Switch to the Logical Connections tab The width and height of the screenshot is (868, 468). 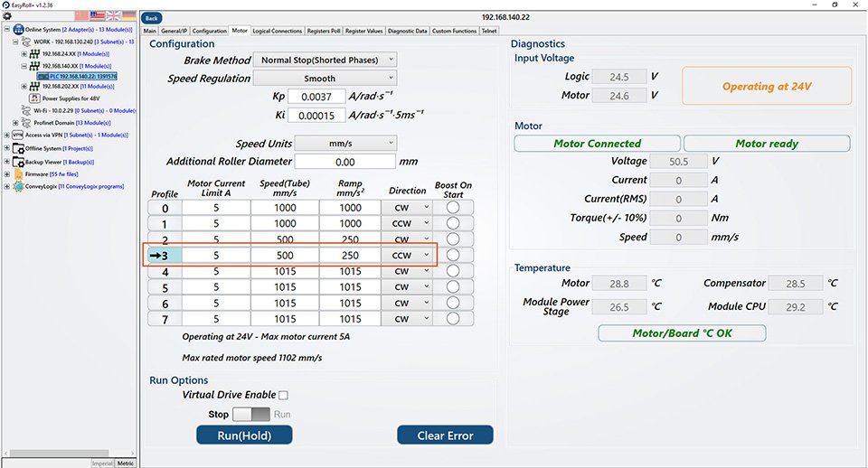point(278,31)
